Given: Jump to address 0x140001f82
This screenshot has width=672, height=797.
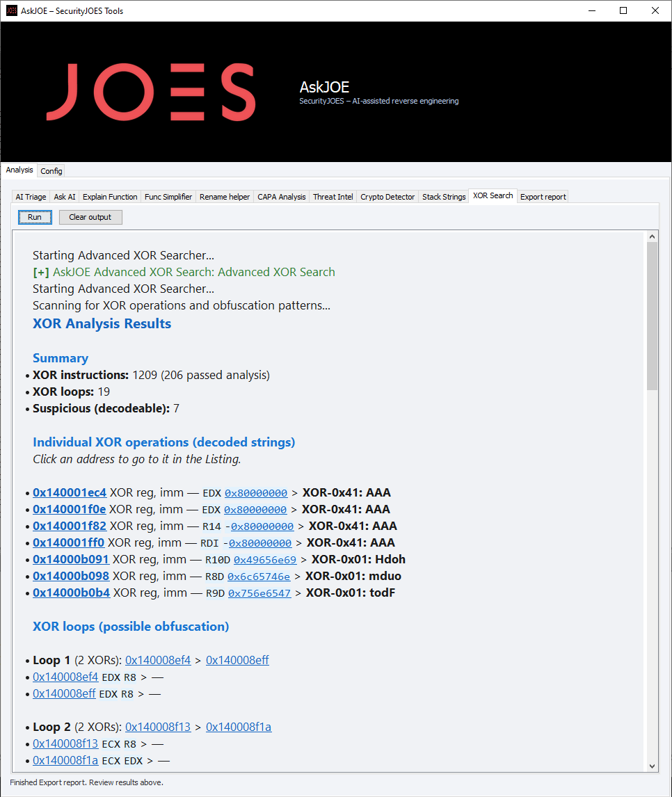Looking at the screenshot, I should click(x=70, y=526).
